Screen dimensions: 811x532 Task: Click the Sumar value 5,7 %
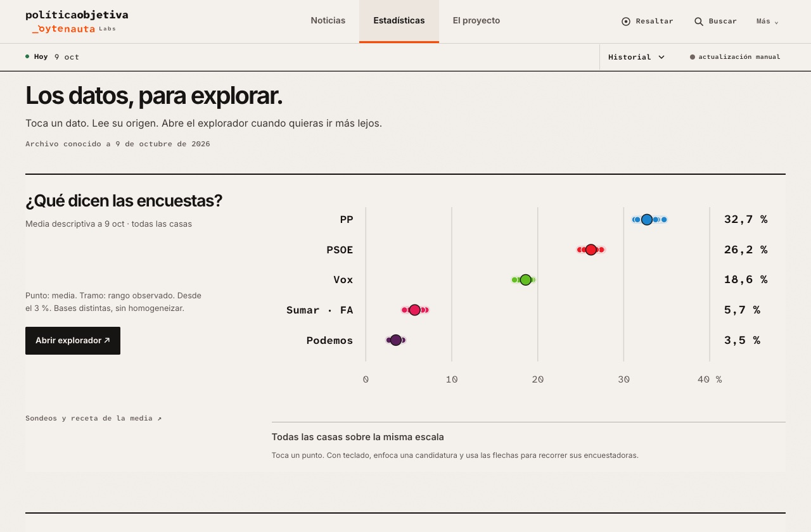[742, 310]
